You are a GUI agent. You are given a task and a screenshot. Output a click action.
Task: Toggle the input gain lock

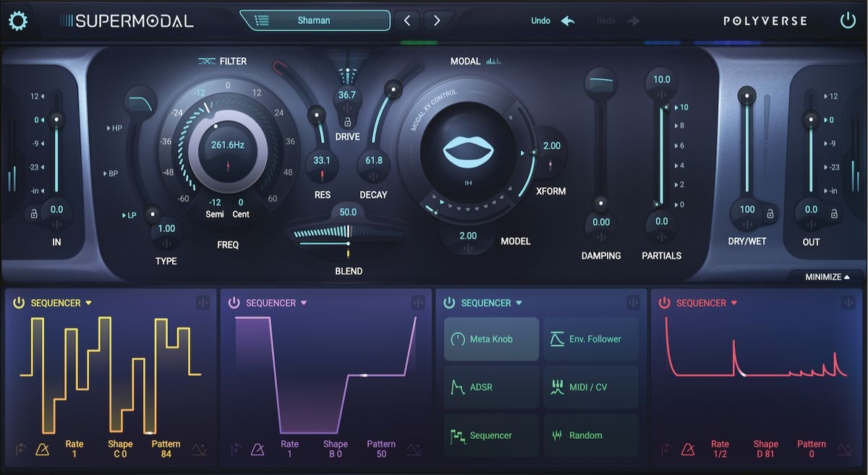click(x=33, y=213)
